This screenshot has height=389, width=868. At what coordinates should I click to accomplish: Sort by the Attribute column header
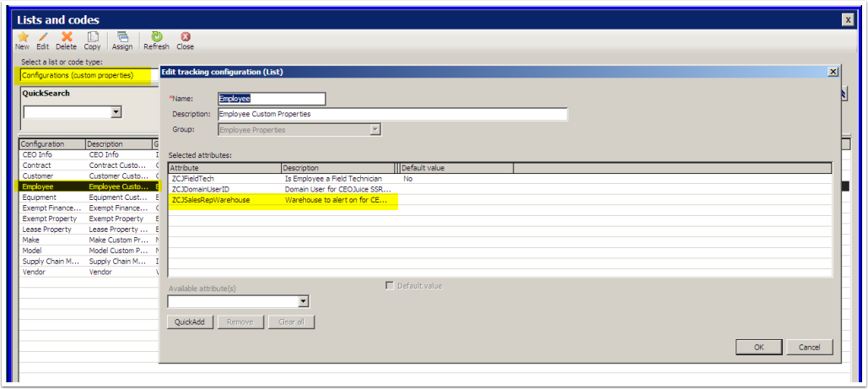(x=224, y=167)
